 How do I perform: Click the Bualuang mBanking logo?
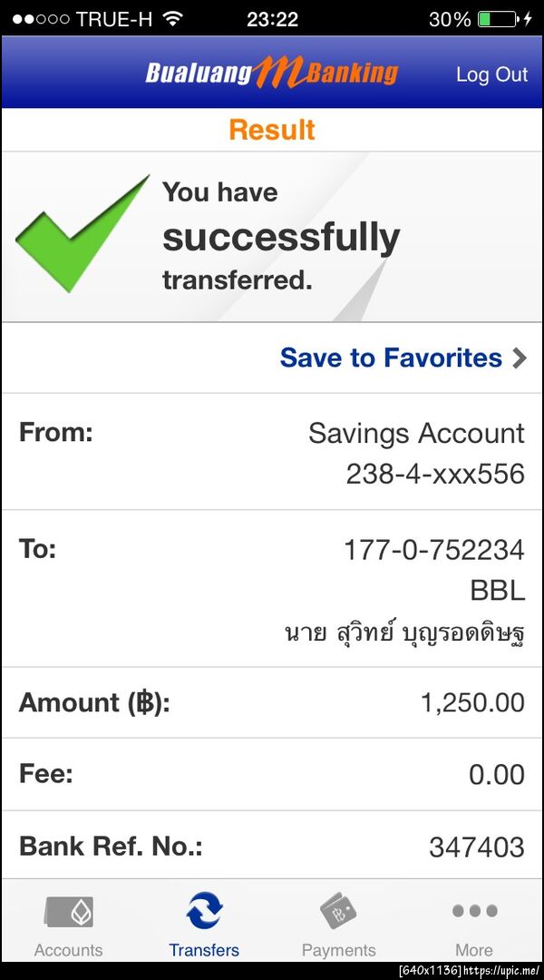[272, 73]
